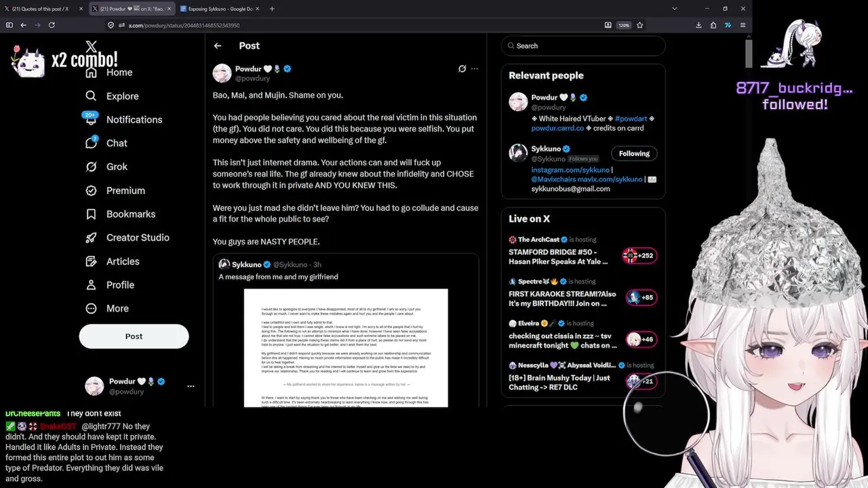868x488 pixels.
Task: Click Powdur's avatar on the main post
Action: tap(222, 73)
